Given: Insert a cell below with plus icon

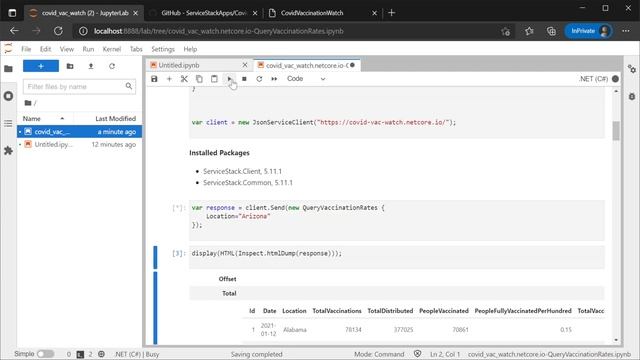Looking at the screenshot, I should pyautogui.click(x=169, y=79).
